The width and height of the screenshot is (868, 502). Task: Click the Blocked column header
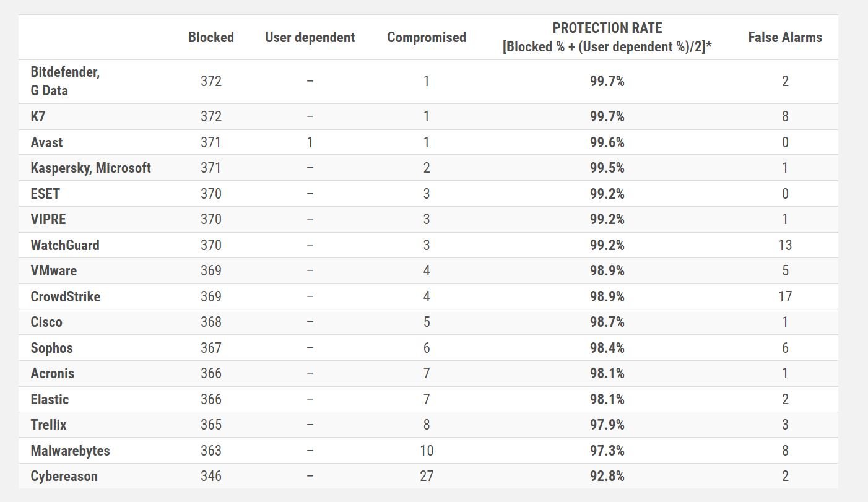[210, 37]
